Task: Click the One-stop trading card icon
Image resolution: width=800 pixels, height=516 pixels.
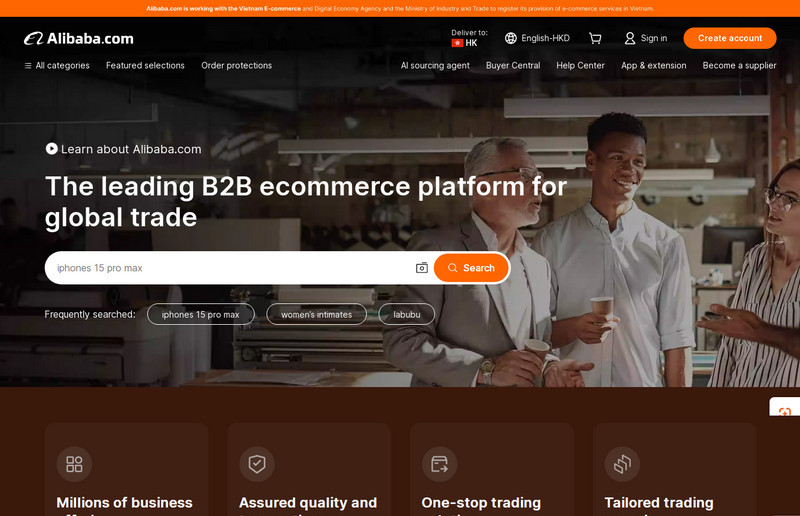Action: point(439,464)
